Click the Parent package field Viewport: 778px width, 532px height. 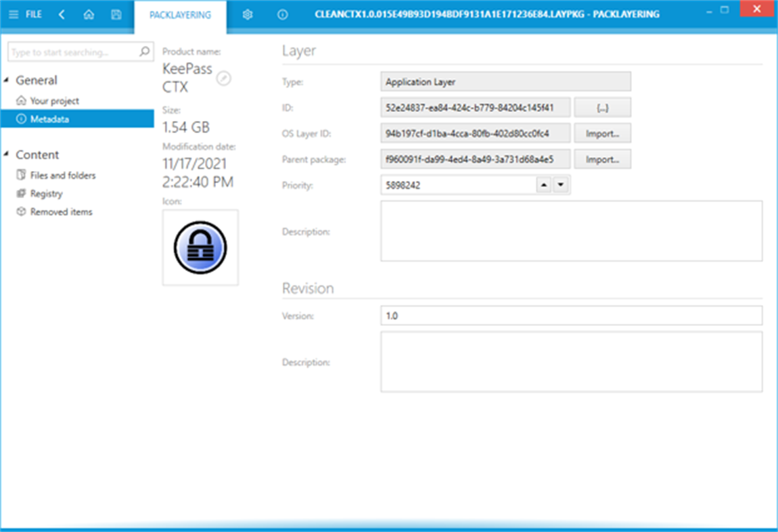(x=476, y=159)
